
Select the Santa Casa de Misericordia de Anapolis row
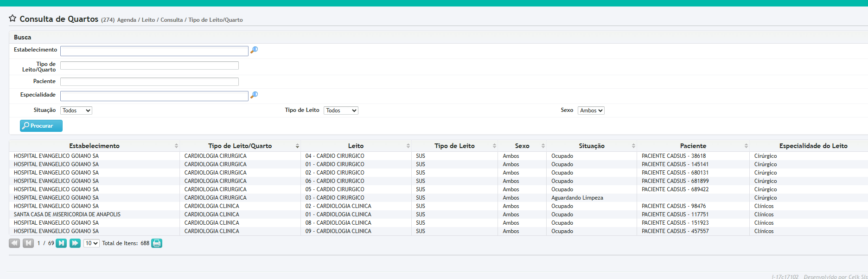pos(67,214)
